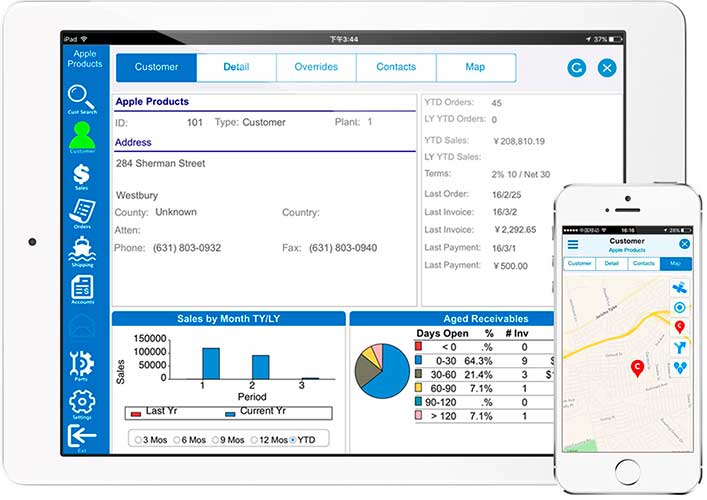Select the YTD radio button
Image resolution: width=707 pixels, height=500 pixels.
[293, 440]
